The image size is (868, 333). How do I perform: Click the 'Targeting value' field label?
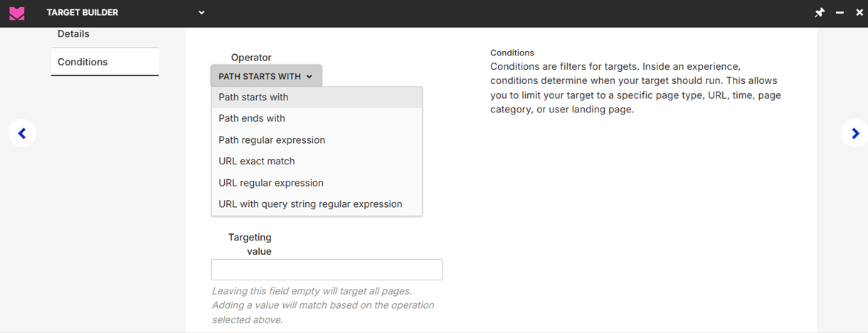point(250,244)
